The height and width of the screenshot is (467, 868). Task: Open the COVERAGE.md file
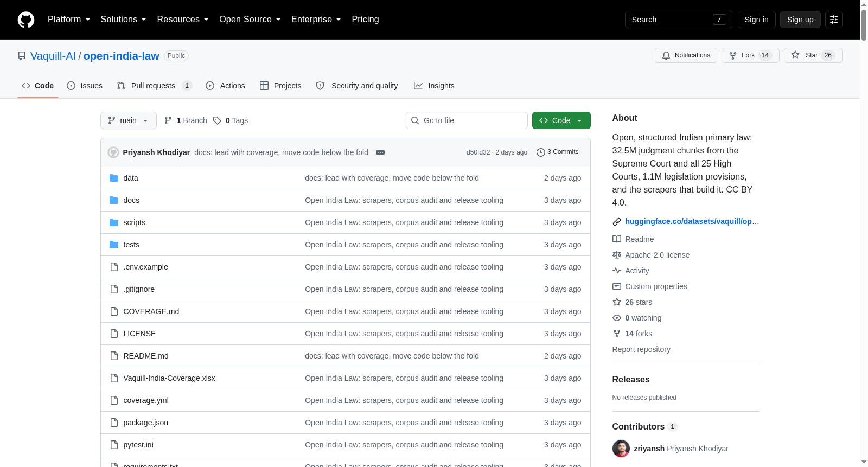[151, 311]
